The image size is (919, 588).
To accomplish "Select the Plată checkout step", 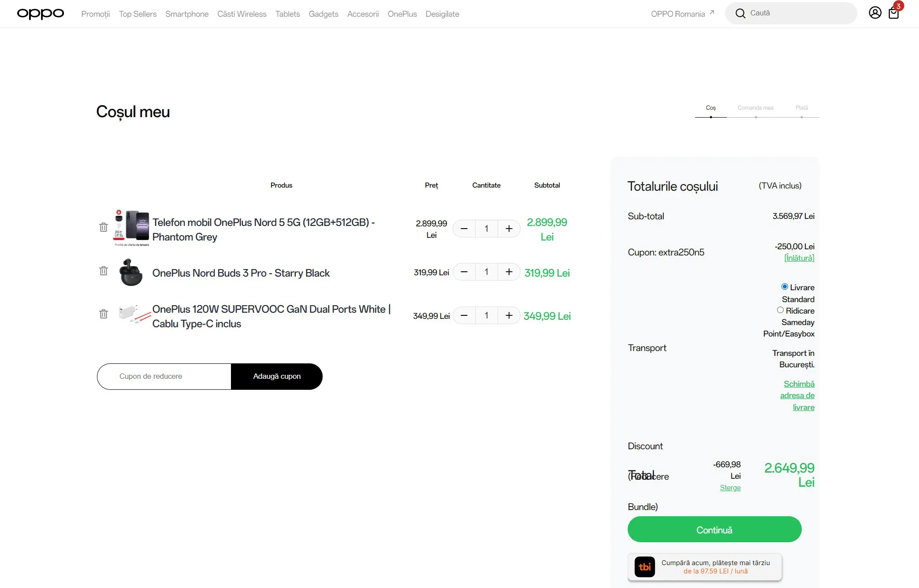I will [802, 108].
